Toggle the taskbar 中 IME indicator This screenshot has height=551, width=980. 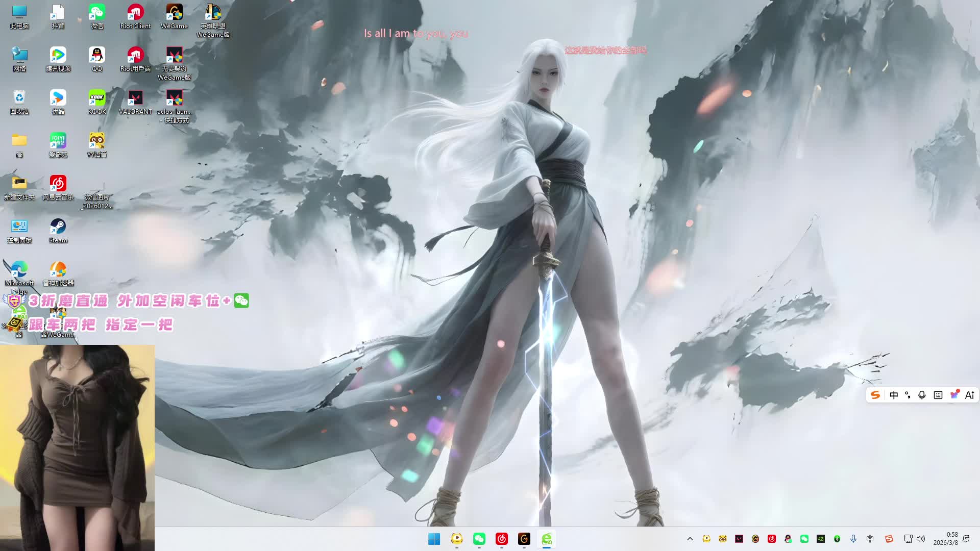(x=870, y=539)
